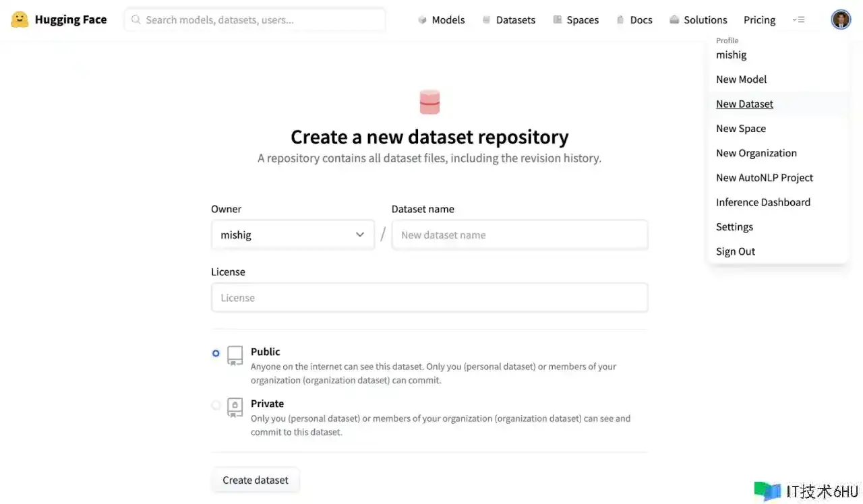Click the search magnifier icon

pos(136,20)
